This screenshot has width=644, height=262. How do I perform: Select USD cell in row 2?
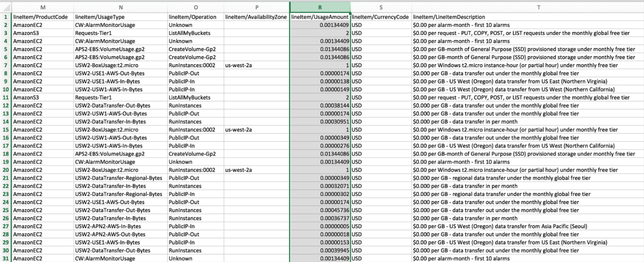tap(381, 25)
